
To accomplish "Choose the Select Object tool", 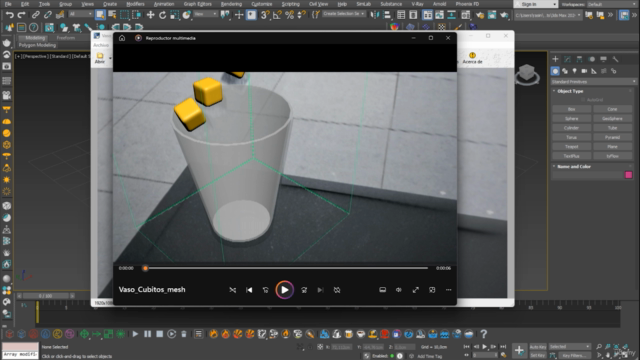I will pyautogui.click(x=100, y=15).
